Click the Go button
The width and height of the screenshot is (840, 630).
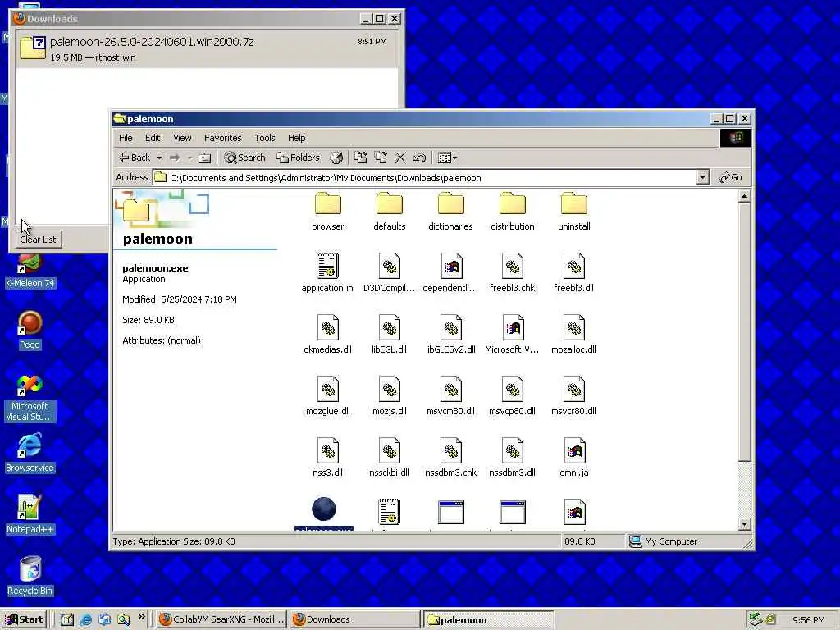[731, 177]
